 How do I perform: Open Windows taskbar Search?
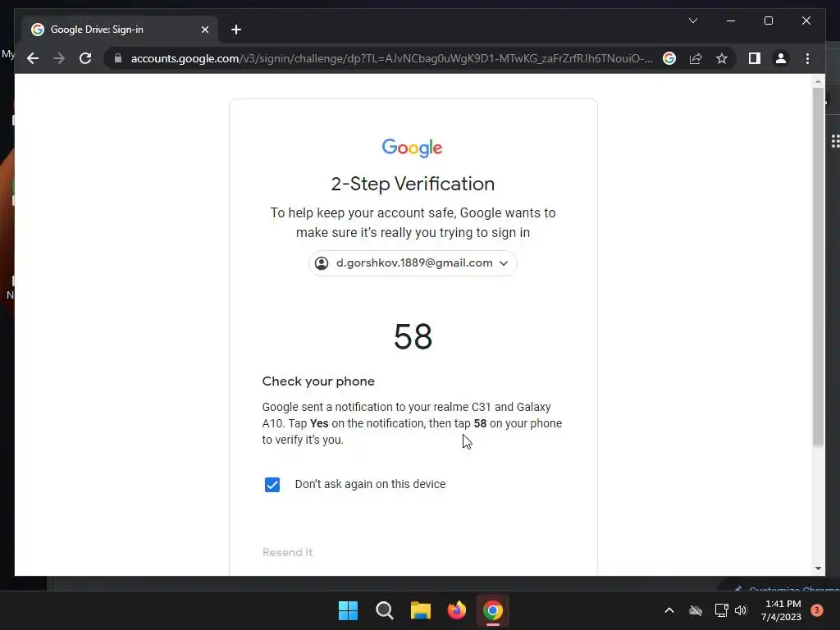[385, 610]
